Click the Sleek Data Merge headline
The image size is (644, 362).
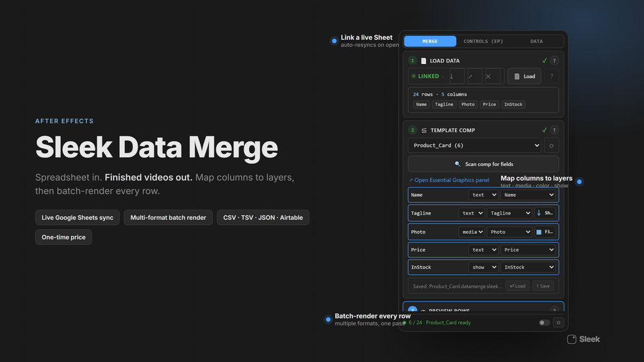pos(156,147)
